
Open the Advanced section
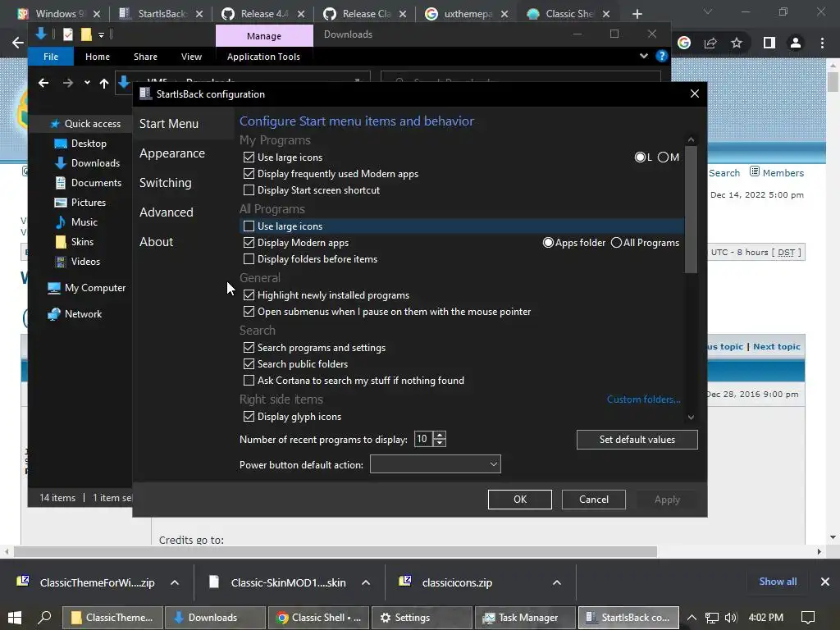click(166, 212)
